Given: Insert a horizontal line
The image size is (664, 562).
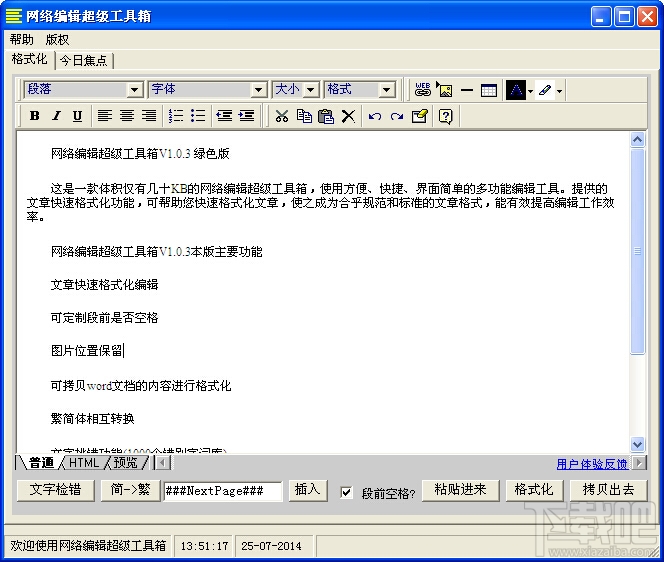Looking at the screenshot, I should coord(467,90).
